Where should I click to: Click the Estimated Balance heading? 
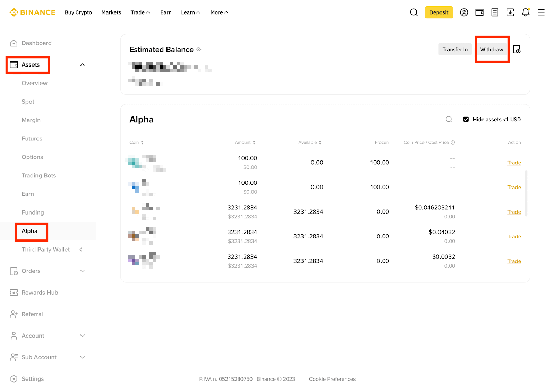click(161, 50)
